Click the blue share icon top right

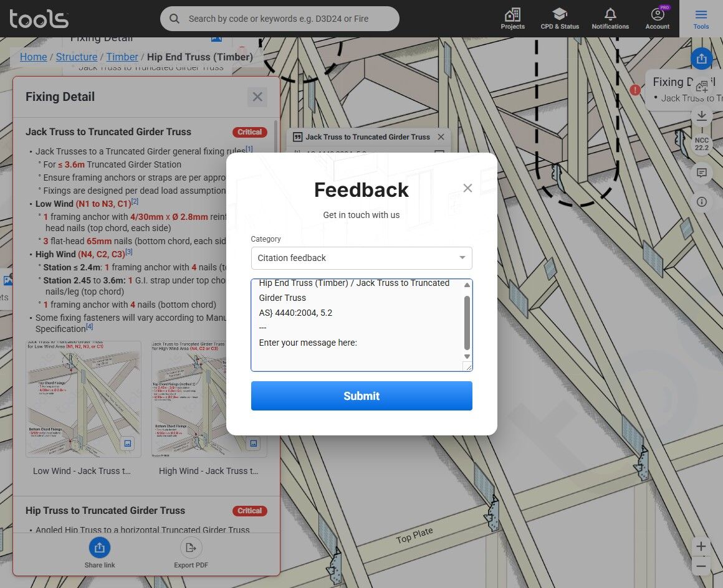701,59
